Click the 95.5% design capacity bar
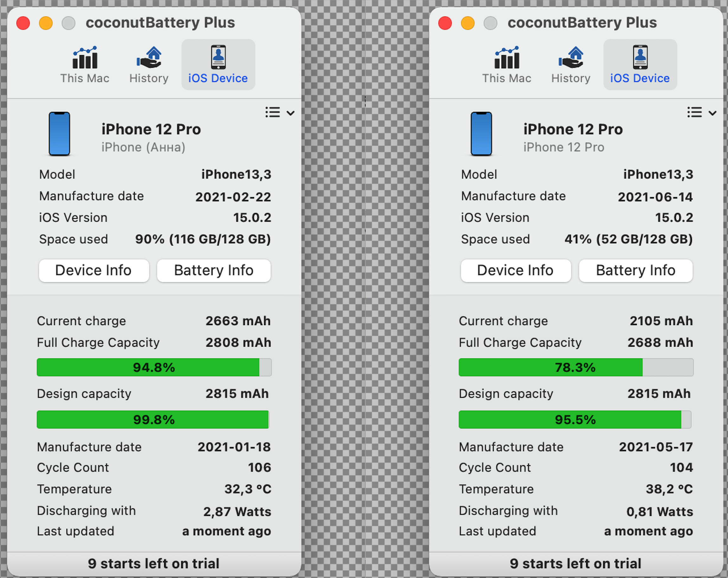 click(x=575, y=420)
